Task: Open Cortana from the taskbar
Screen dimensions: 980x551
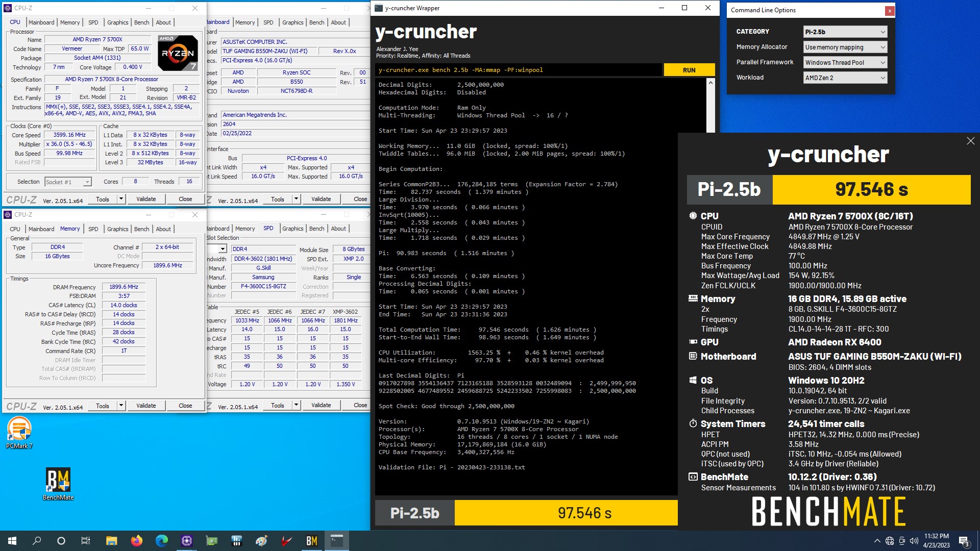Action: pyautogui.click(x=61, y=541)
